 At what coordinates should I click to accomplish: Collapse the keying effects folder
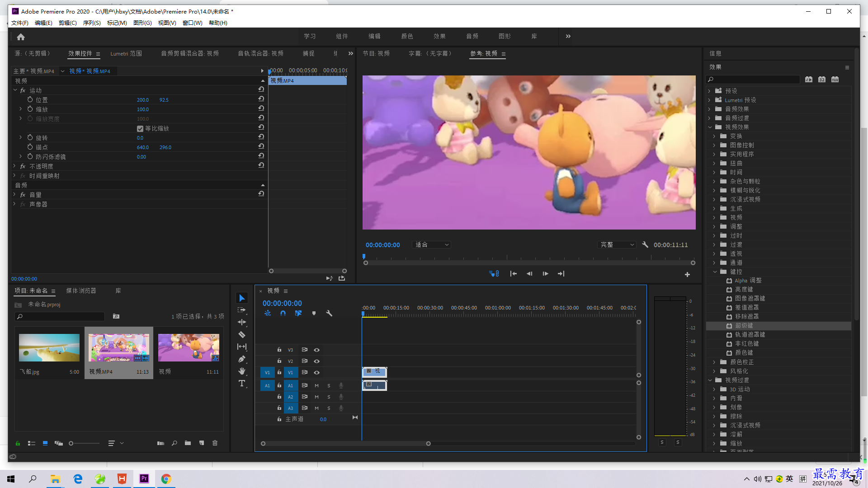tap(715, 272)
